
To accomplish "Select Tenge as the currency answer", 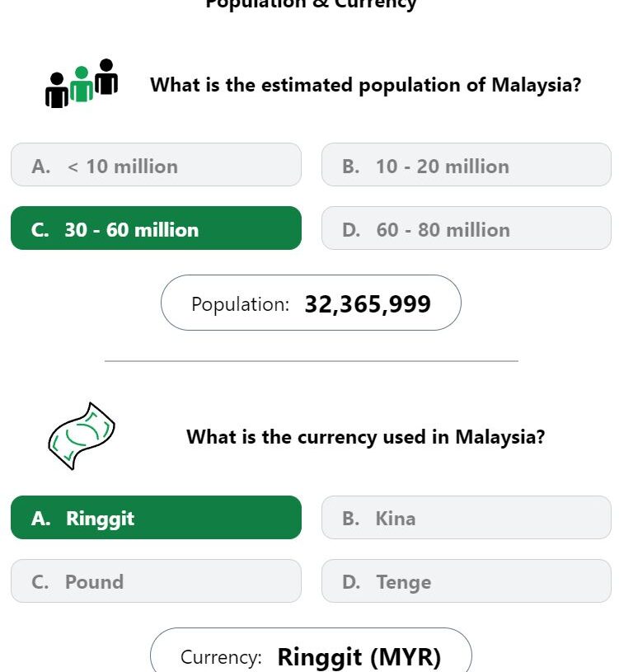I will coord(467,580).
